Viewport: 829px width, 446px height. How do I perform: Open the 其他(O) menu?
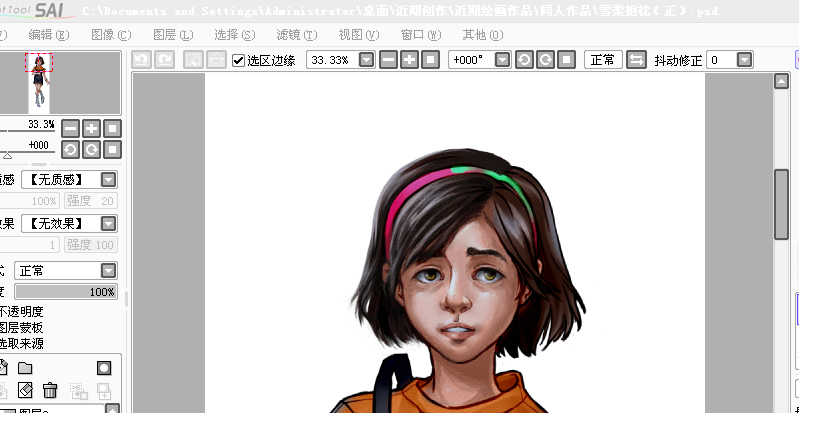(x=483, y=35)
